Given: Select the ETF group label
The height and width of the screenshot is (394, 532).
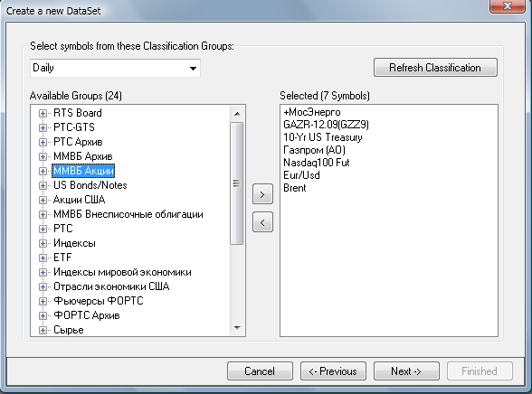Looking at the screenshot, I should (x=62, y=258).
